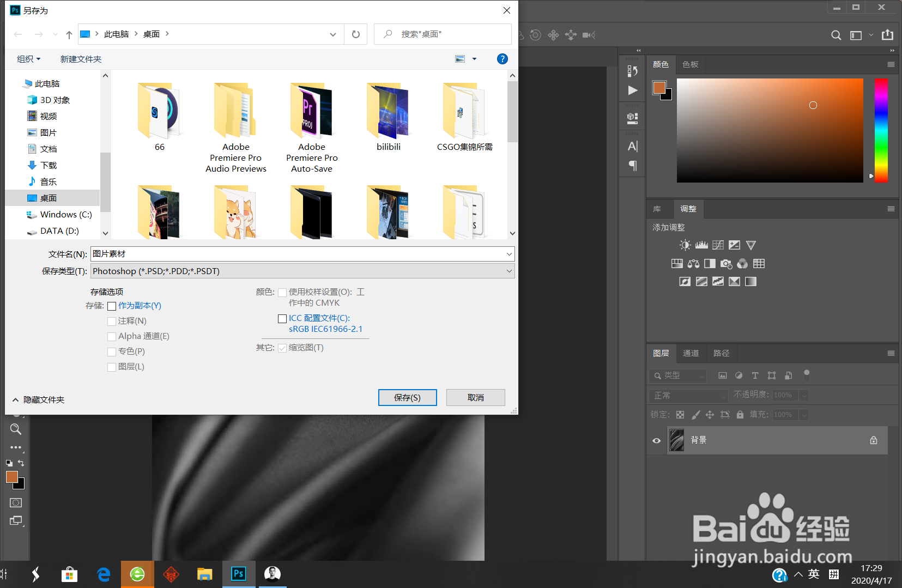Viewport: 902px width, 588px height.
Task: Swap foreground and background colors
Action: tap(21, 463)
